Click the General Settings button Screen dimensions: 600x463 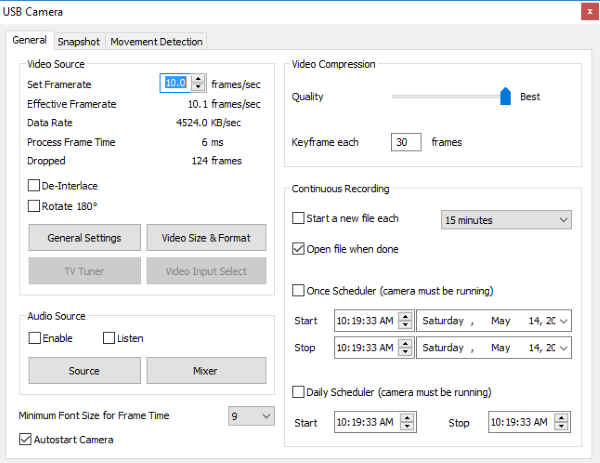click(85, 238)
